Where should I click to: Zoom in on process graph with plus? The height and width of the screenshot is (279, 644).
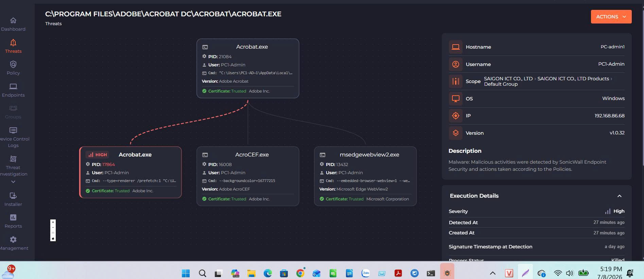pos(53,222)
